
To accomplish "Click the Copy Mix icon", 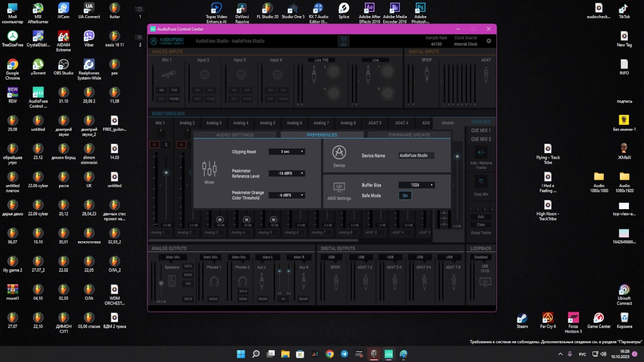I will pyautogui.click(x=481, y=182).
